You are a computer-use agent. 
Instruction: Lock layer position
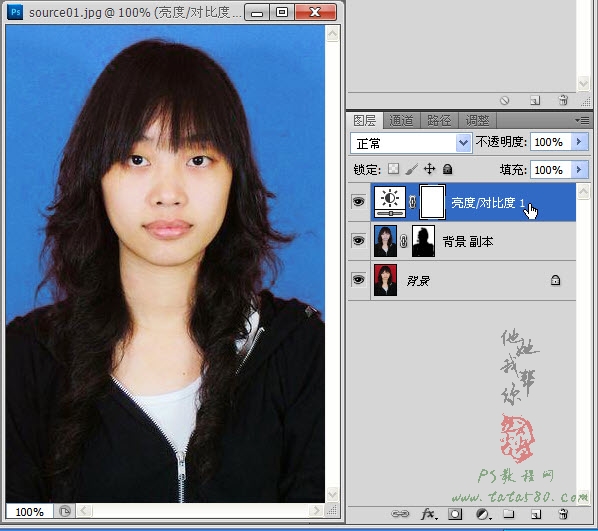point(429,169)
